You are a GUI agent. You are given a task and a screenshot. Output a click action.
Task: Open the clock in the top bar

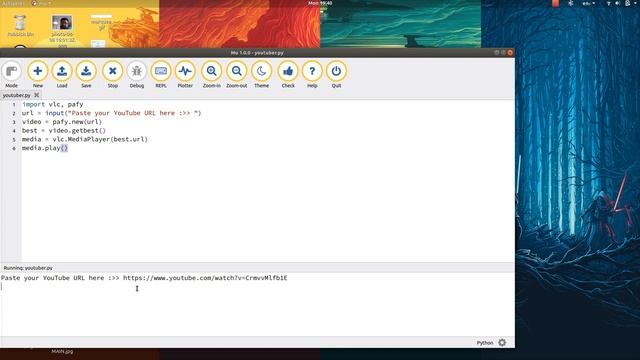[x=320, y=3]
